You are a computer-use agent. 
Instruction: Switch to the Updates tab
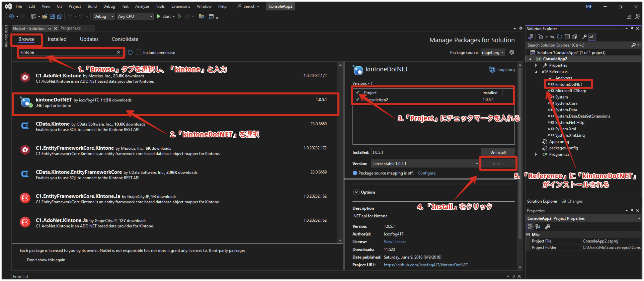[89, 39]
